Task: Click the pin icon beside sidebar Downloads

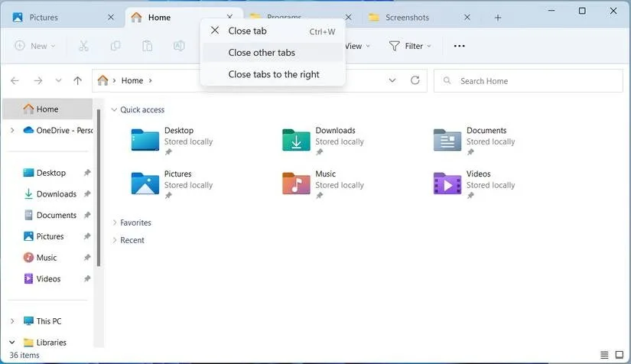Action: (87, 194)
